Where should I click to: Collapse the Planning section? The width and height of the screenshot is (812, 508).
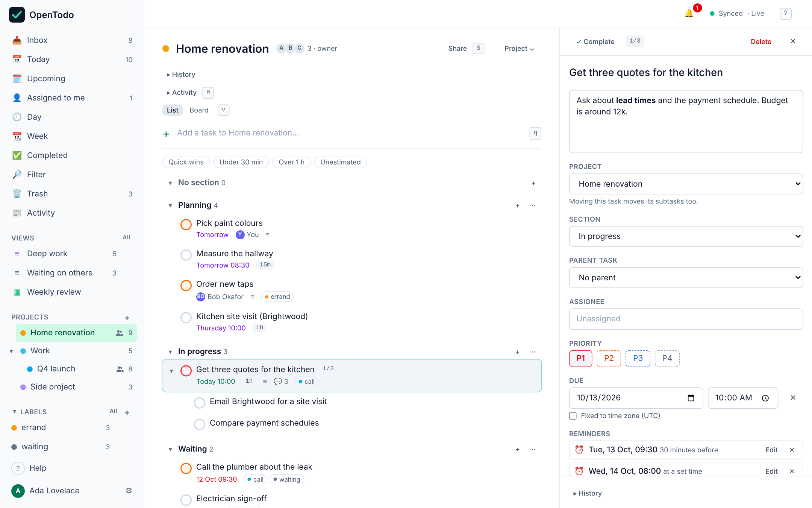[x=170, y=205]
